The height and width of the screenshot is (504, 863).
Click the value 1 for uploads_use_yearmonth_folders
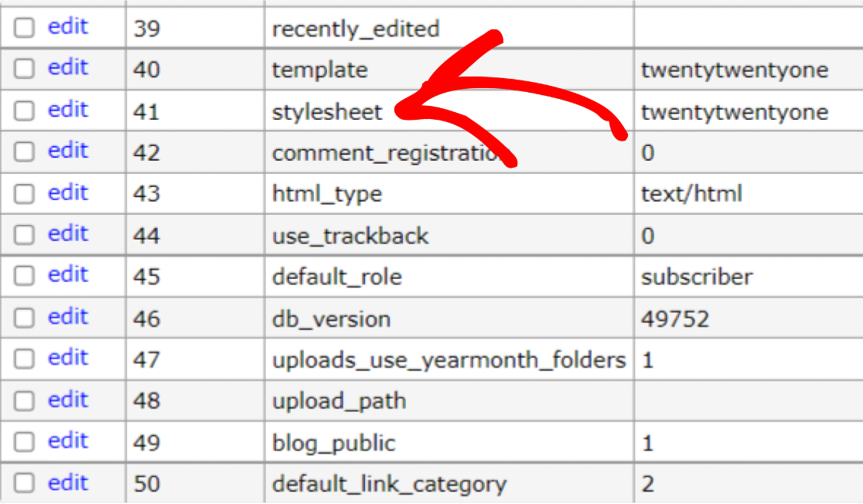pyautogui.click(x=648, y=360)
